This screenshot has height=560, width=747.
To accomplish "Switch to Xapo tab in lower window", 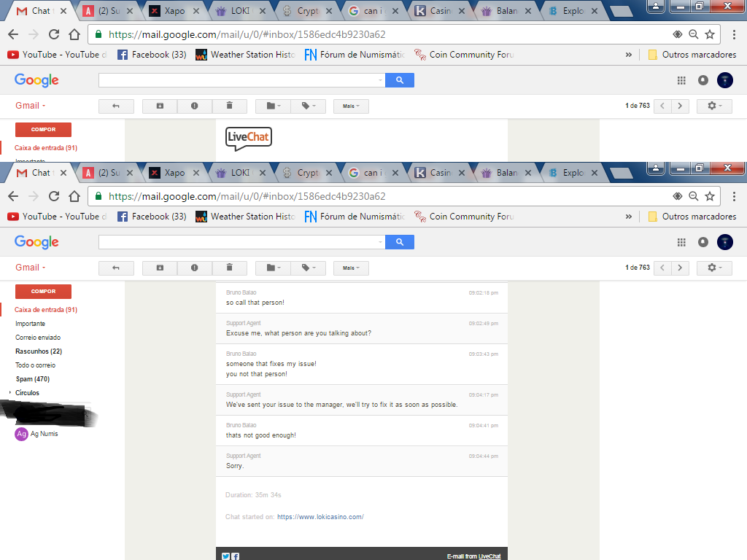I will (x=174, y=173).
